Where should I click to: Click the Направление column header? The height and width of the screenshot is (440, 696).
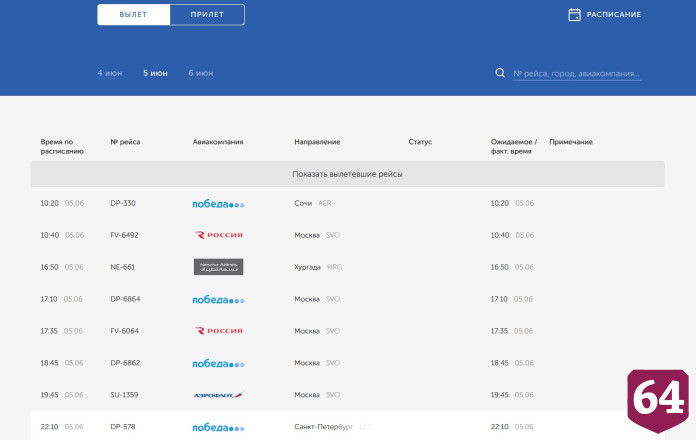tap(317, 142)
